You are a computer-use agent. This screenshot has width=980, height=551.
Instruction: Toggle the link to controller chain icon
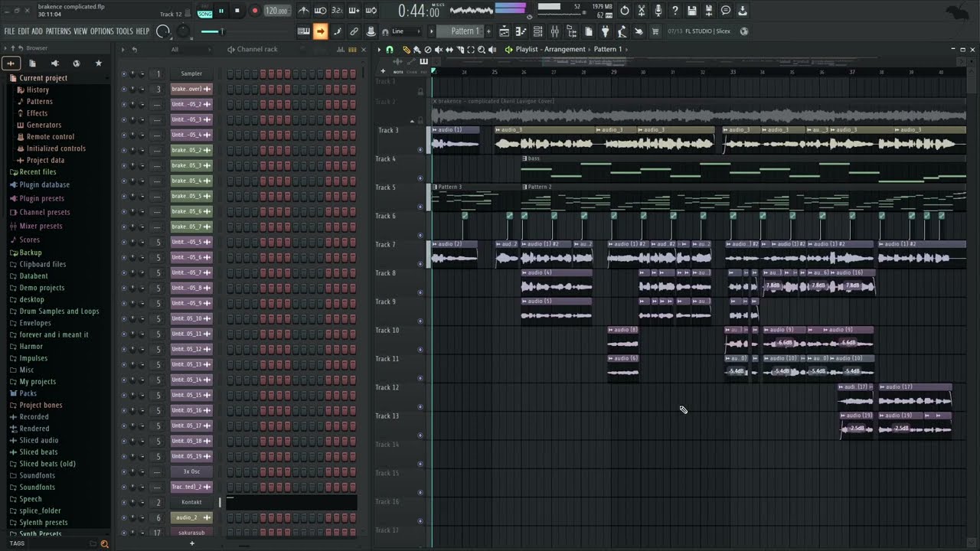354,31
